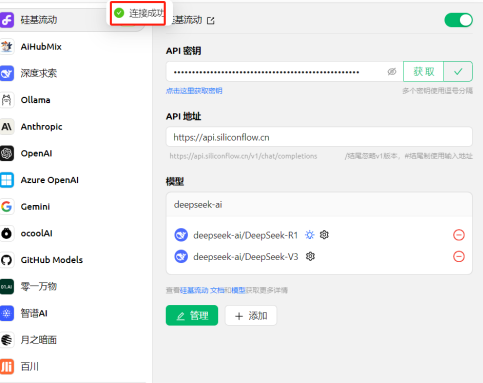This screenshot has width=483, height=383.
Task: Select the 月之暗面 provider
Action: coord(72,340)
